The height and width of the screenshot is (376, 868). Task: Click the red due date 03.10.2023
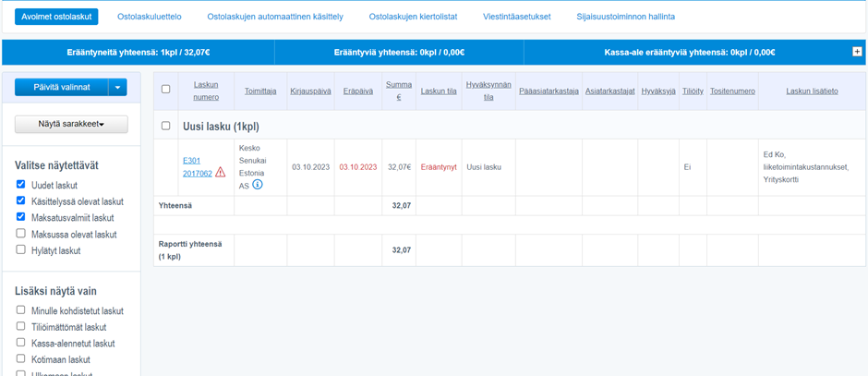(x=358, y=166)
